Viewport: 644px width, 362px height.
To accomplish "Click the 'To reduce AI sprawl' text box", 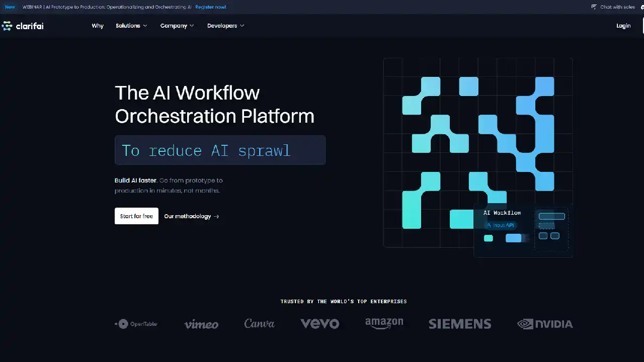I will (x=220, y=150).
